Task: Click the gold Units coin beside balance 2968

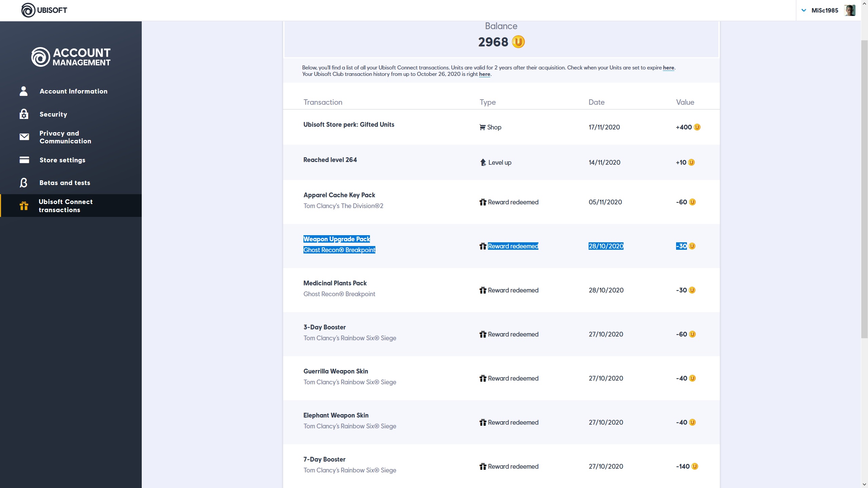Action: pos(518,42)
